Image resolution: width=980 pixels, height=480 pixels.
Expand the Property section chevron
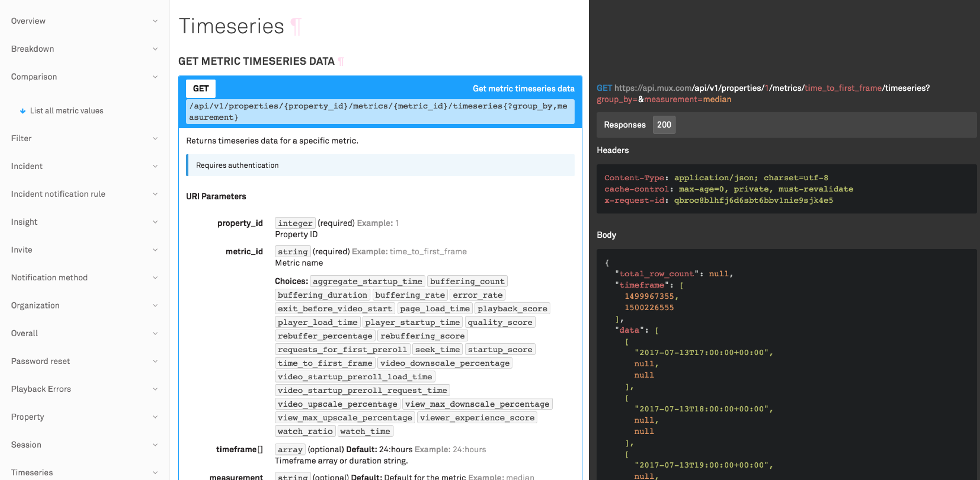(155, 416)
